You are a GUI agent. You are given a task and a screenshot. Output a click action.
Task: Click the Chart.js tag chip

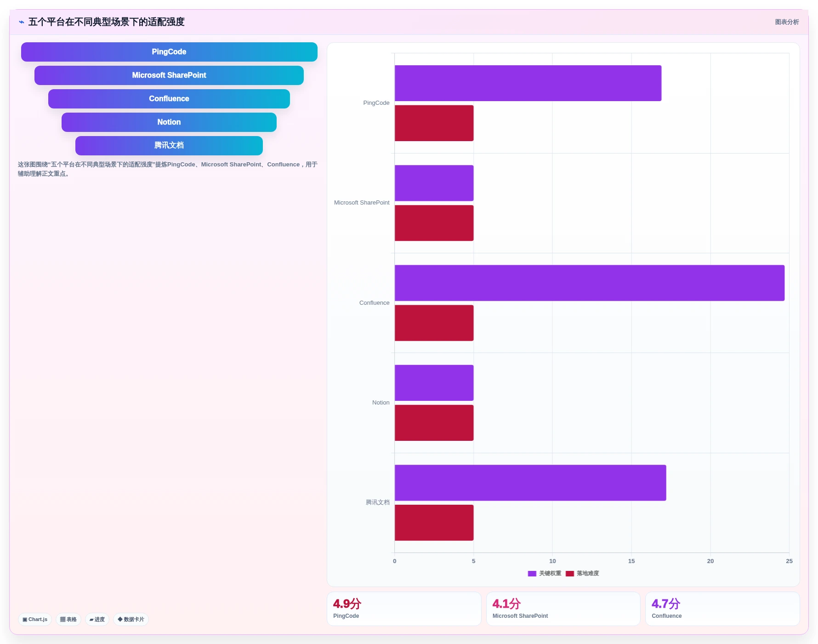(35, 619)
